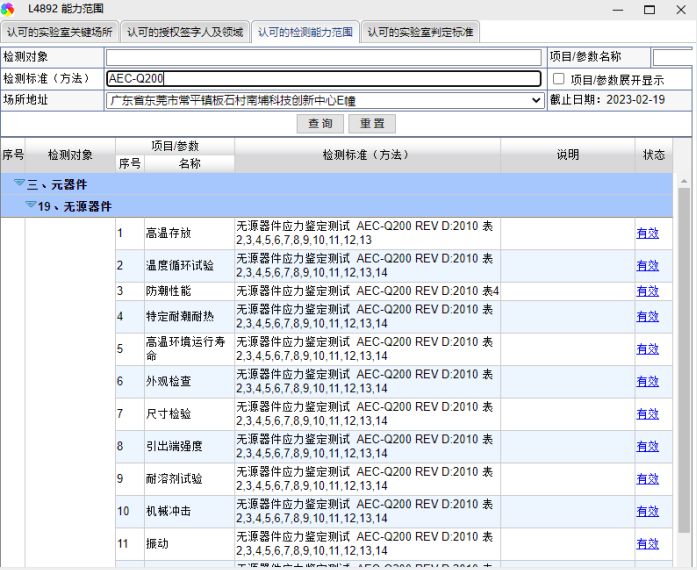Focus the 检测标准（方法） field containing AEC-Q200
This screenshot has height=570, width=697.
324,78
